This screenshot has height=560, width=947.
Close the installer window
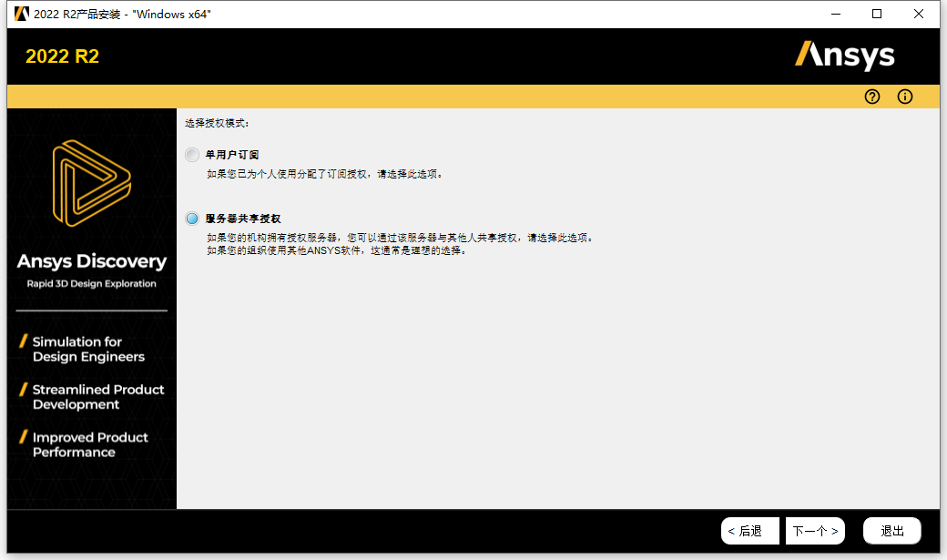tap(919, 14)
